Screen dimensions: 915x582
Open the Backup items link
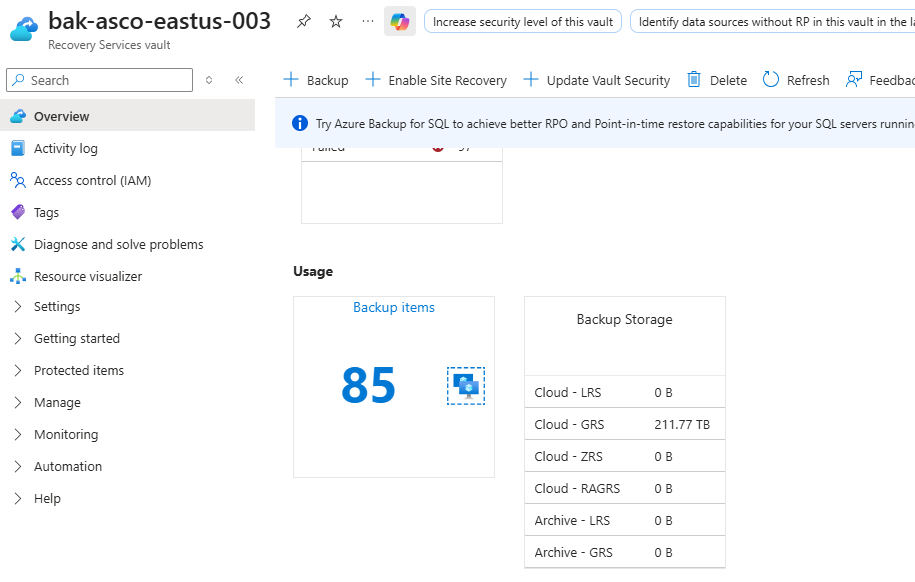pyautogui.click(x=394, y=307)
